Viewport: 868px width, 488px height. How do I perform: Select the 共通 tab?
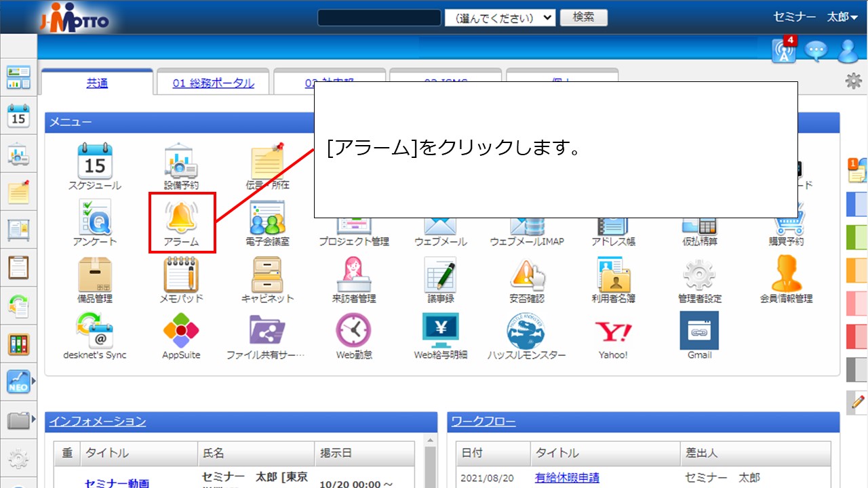pyautogui.click(x=97, y=83)
